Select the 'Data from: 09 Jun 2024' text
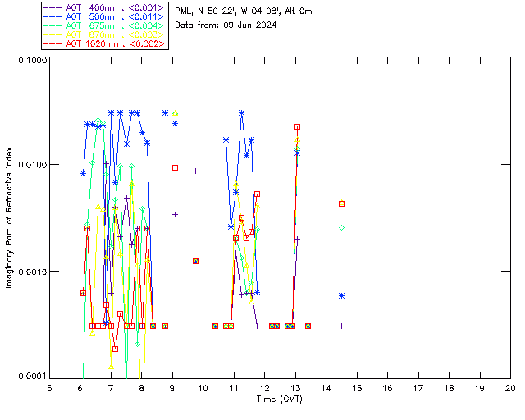The width and height of the screenshot is (525, 420). click(x=226, y=25)
